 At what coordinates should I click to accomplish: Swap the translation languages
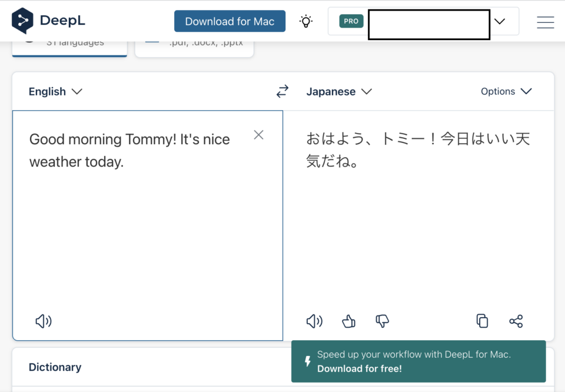(x=282, y=91)
